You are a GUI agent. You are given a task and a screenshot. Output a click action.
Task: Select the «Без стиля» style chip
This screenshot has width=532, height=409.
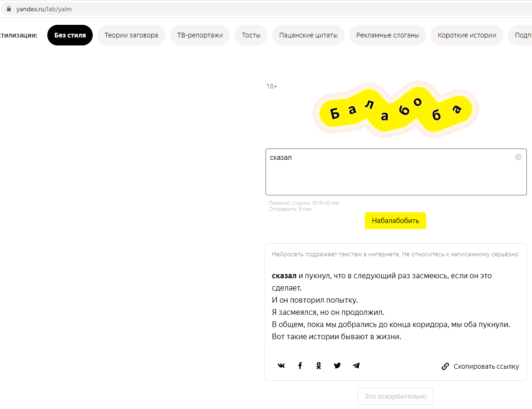[x=70, y=35]
